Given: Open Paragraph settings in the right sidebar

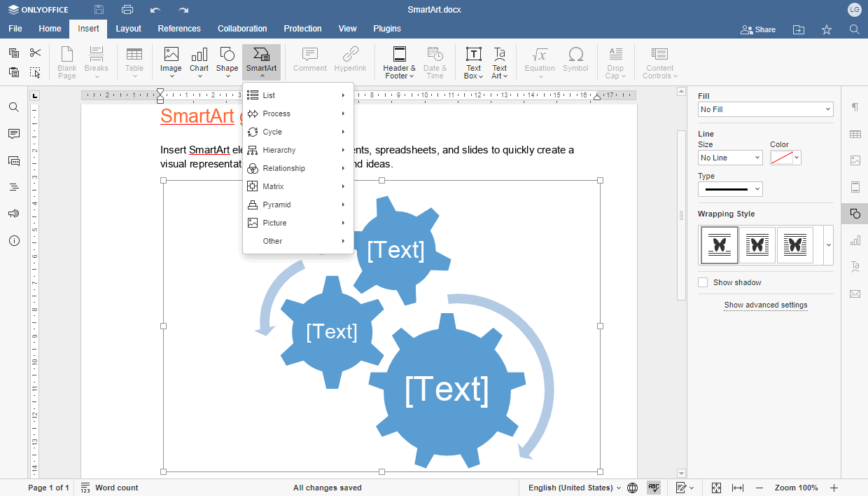Looking at the screenshot, I should click(854, 107).
